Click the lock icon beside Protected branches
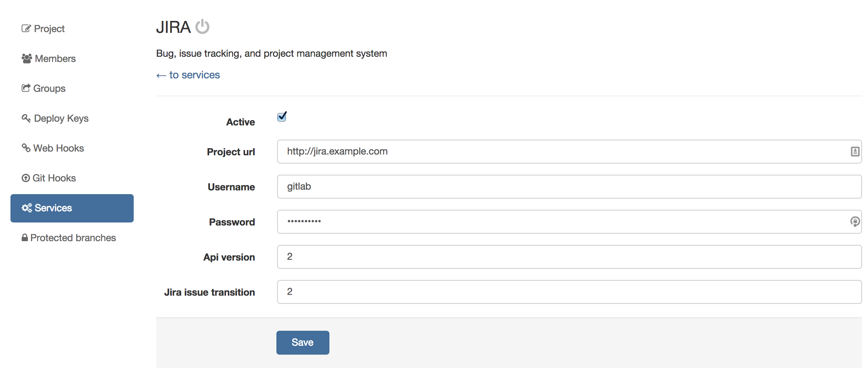Screen dimensions: 868x386 [25, 237]
